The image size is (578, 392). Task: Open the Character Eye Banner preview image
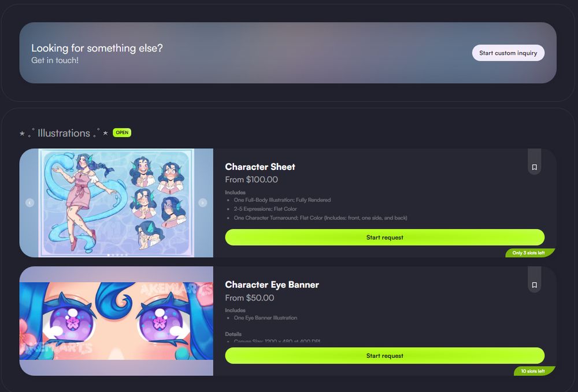click(116, 321)
